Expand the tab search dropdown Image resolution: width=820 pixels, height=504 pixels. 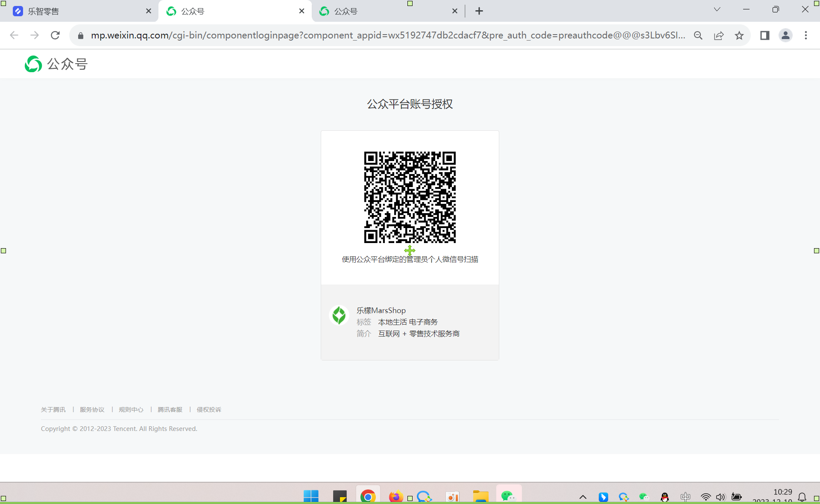(x=717, y=9)
